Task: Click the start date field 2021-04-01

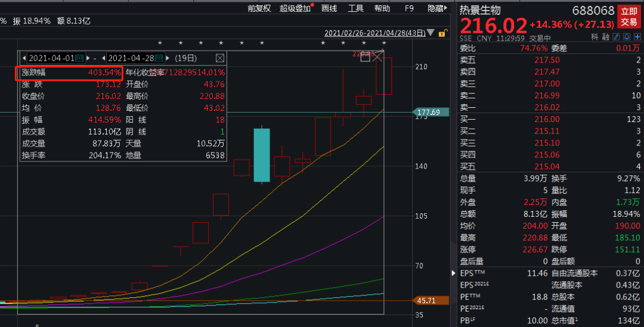Action: (51, 58)
